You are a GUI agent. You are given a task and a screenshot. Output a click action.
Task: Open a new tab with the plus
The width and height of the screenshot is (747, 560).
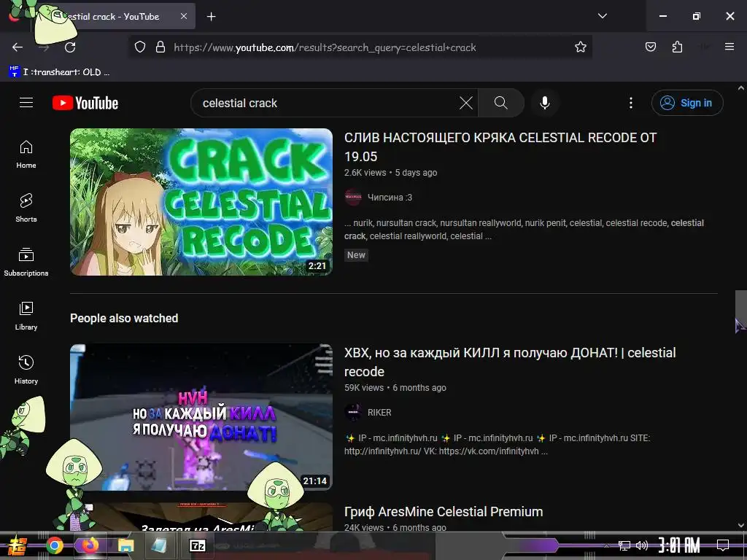[x=211, y=17]
